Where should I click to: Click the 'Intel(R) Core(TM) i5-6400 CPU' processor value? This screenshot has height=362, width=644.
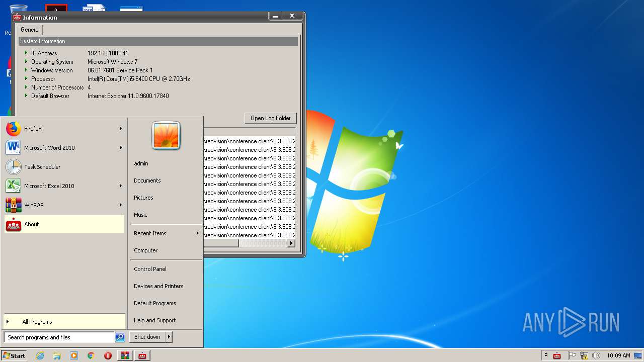click(x=139, y=79)
